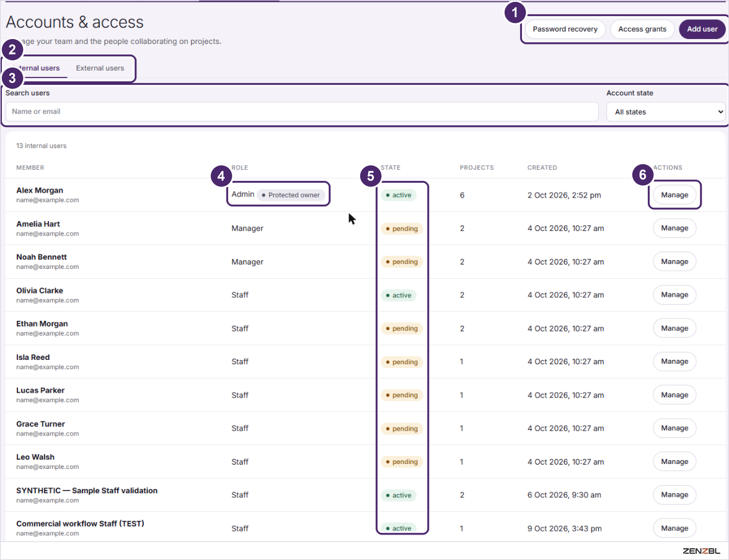Manage Alex Morgan's account
The image size is (729, 560).
(x=674, y=195)
